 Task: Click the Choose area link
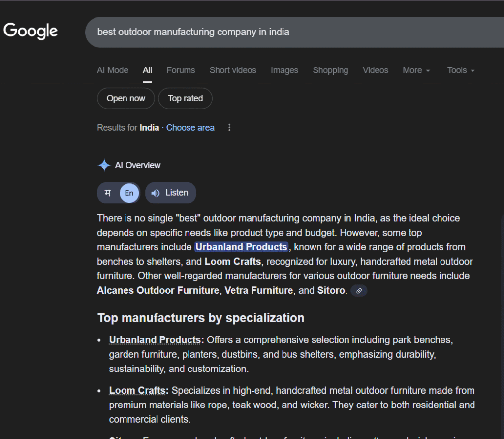(x=190, y=128)
